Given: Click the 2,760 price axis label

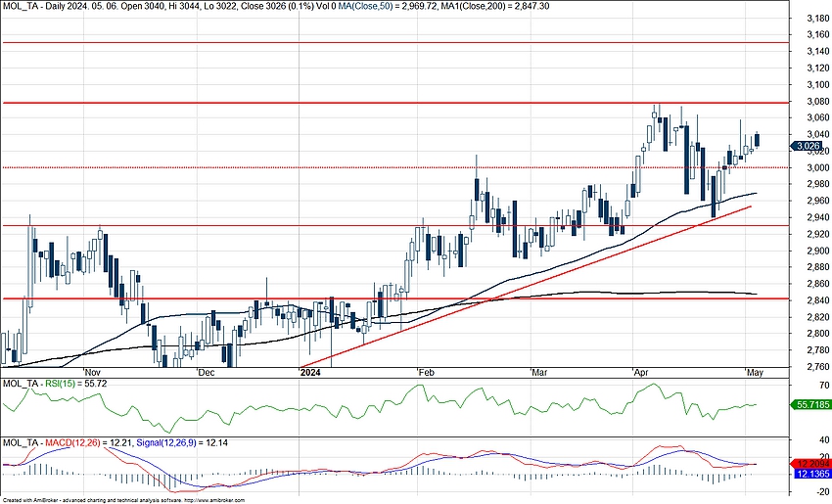Looking at the screenshot, I should pyautogui.click(x=817, y=367).
